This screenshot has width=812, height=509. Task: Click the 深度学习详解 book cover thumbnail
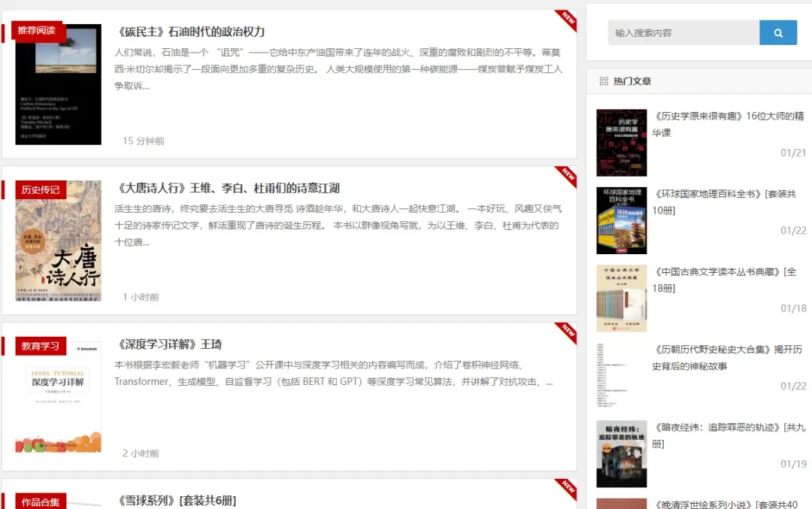(58, 397)
